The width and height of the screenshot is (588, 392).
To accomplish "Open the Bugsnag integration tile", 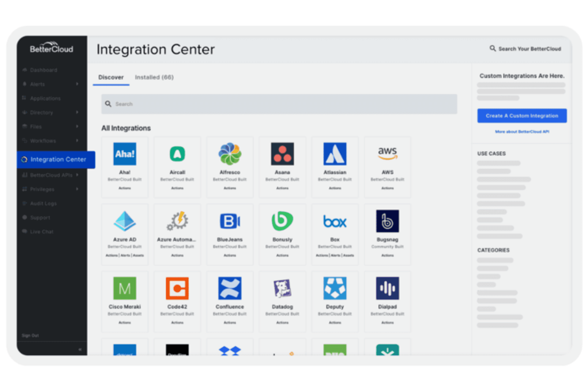I will click(x=387, y=234).
